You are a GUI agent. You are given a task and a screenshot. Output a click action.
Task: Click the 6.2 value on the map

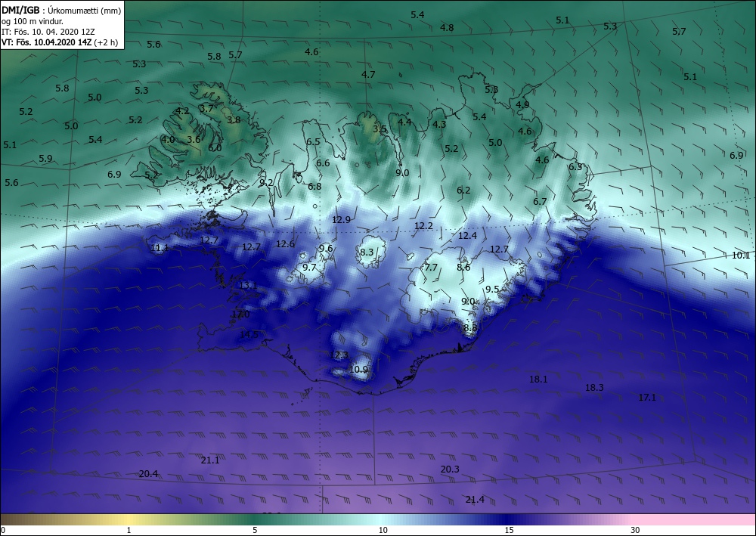(x=464, y=191)
